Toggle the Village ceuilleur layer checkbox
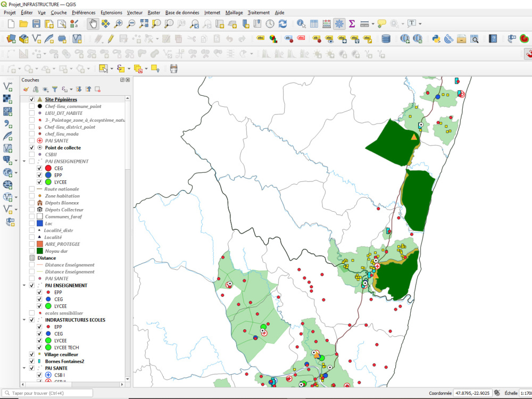The image size is (532, 399). [x=31, y=354]
